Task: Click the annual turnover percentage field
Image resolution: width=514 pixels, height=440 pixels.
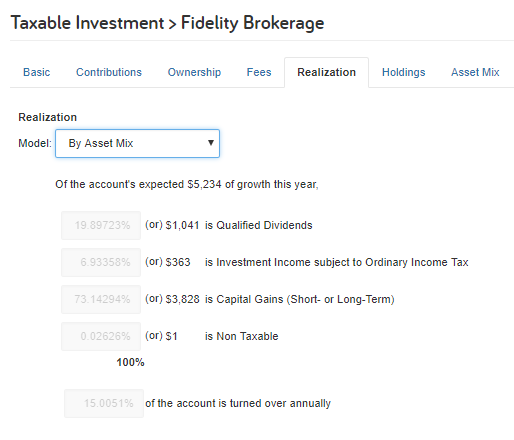Action: (x=104, y=403)
